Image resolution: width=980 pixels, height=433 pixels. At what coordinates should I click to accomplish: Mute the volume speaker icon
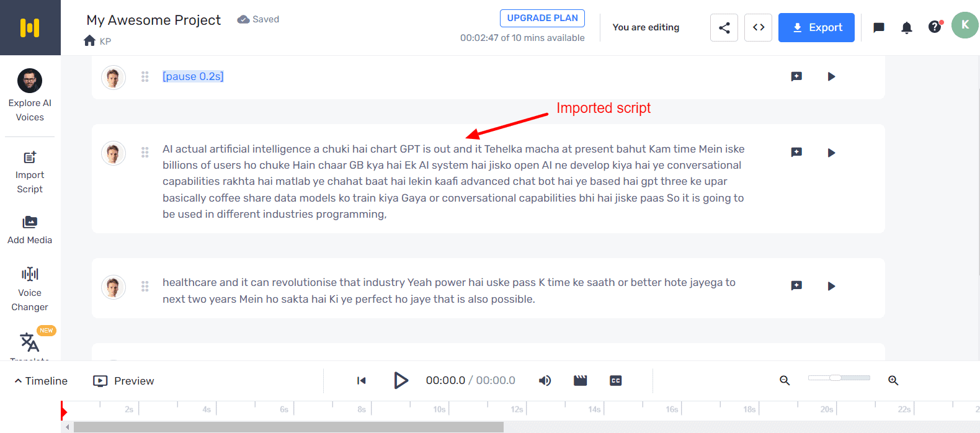pos(545,381)
